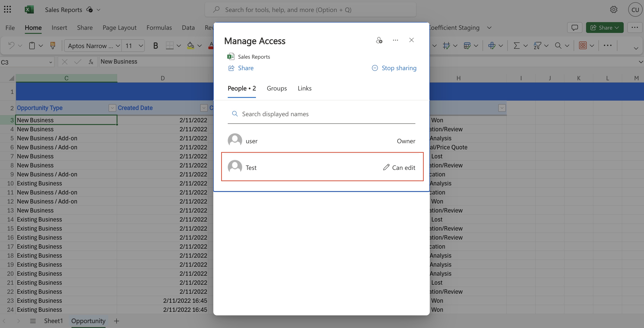644x328 pixels.
Task: Open more options ellipsis in Manage Access
Action: click(x=395, y=40)
